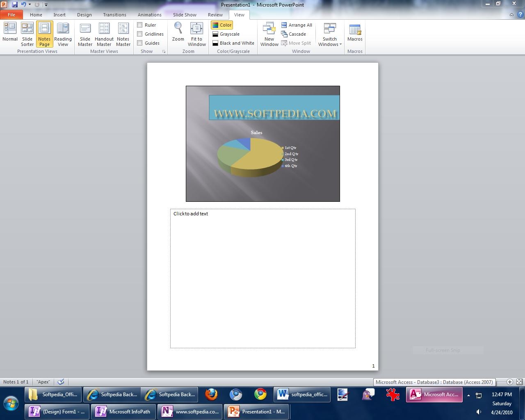Click the Arrange All button
525x420 pixels.
297,25
